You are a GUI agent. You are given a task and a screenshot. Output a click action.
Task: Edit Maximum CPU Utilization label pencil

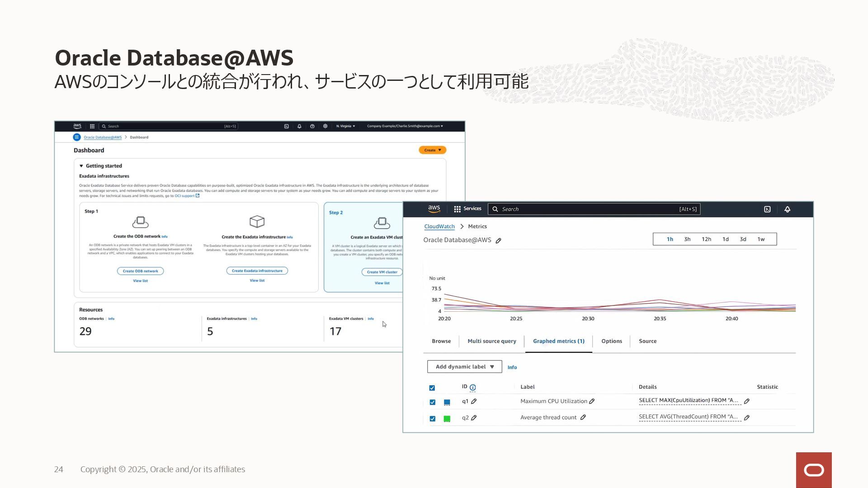pos(592,401)
